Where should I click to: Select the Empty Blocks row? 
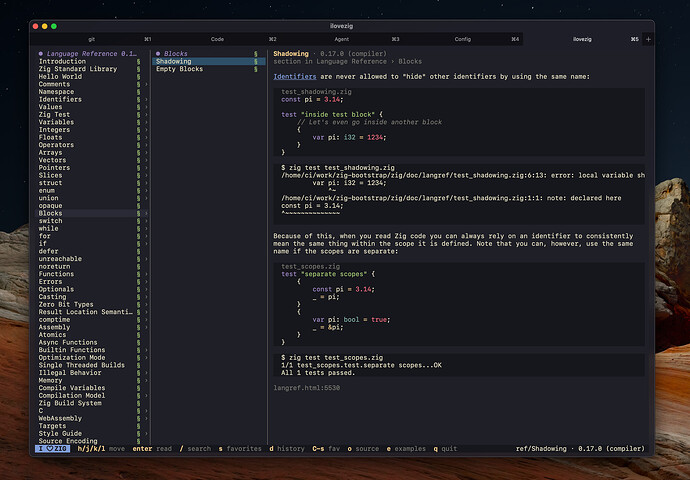coord(209,69)
